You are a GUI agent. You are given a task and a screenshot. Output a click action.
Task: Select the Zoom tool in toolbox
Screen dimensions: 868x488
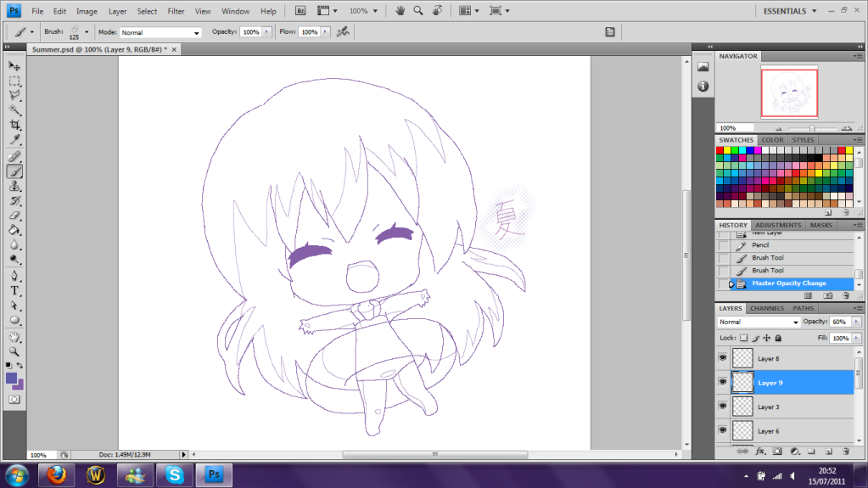14,351
